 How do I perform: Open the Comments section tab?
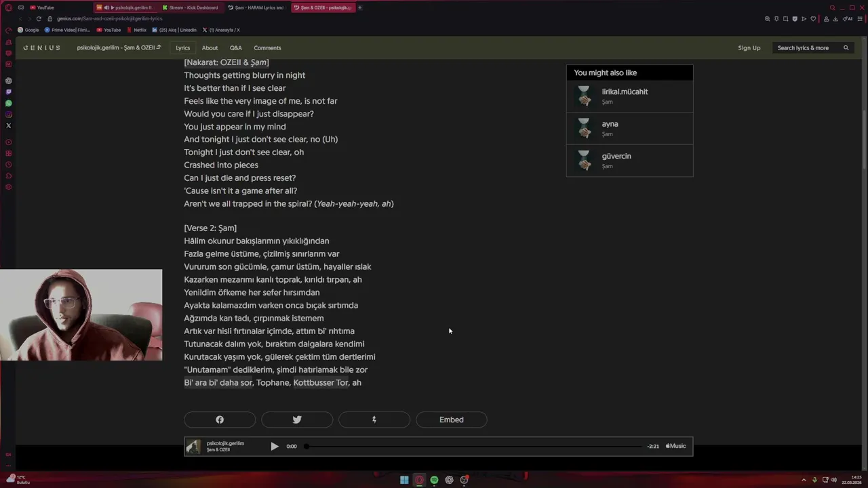coord(267,47)
